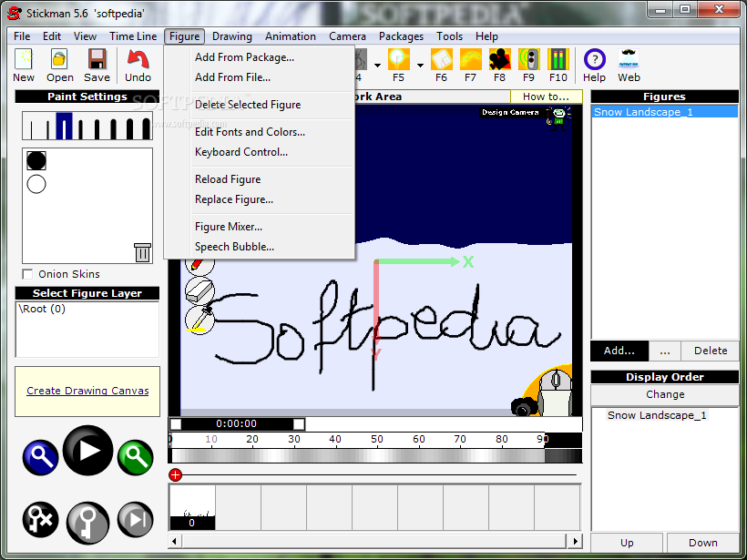Choose Figure Mixer menu item
The image size is (747, 560).
point(259,227)
